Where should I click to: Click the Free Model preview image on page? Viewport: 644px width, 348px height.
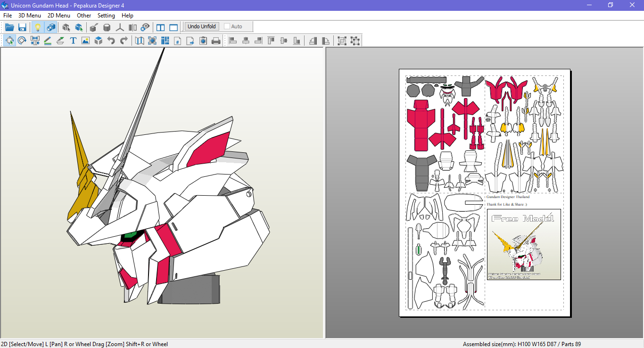tap(524, 244)
